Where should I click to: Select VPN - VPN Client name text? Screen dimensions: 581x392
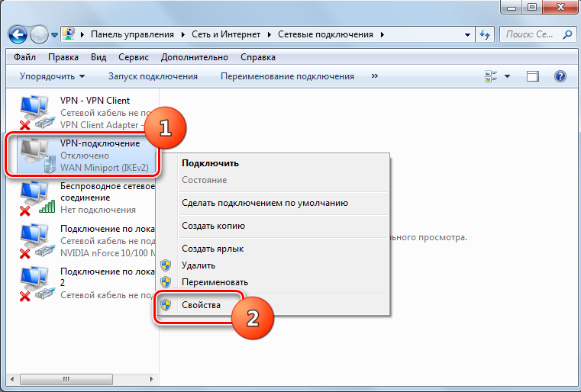(95, 101)
